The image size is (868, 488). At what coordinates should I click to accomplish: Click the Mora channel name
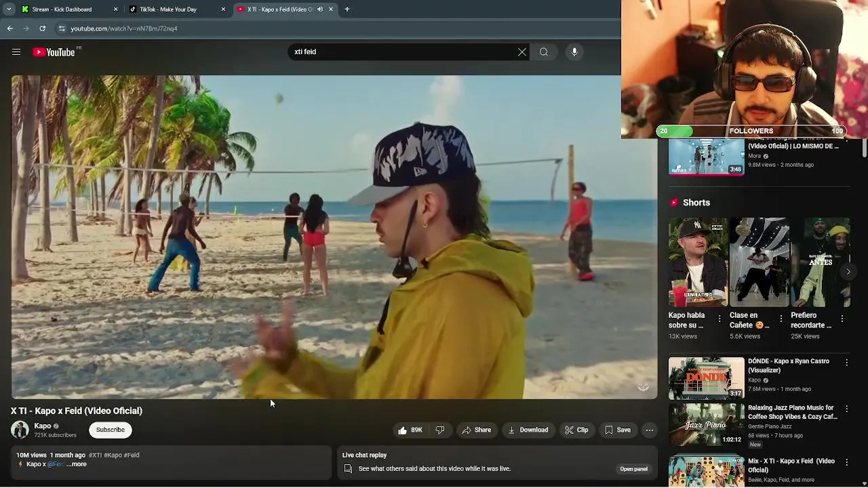[754, 156]
